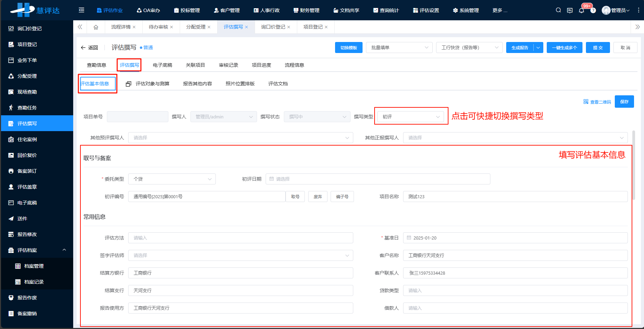The height and width of the screenshot is (329, 644).
Task: Click the search magnifier icon in header
Action: pyautogui.click(x=558, y=10)
